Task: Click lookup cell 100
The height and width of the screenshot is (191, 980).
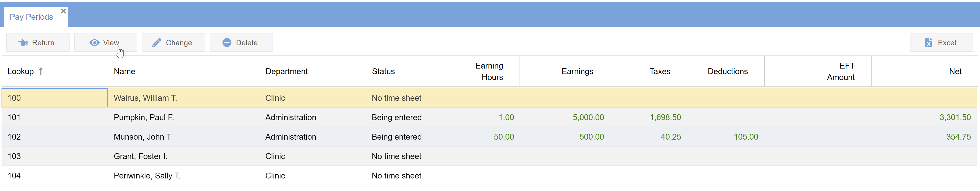Action: tap(54, 98)
